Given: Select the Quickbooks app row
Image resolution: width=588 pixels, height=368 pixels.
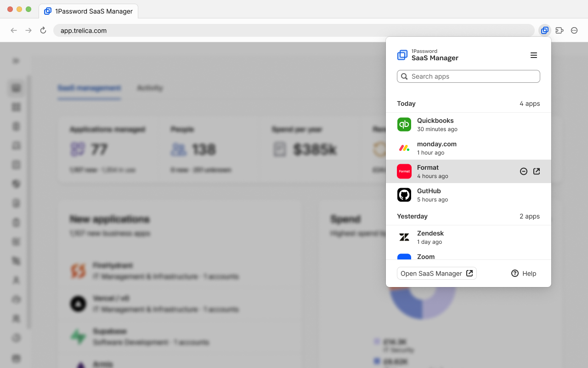Looking at the screenshot, I should 468,124.
